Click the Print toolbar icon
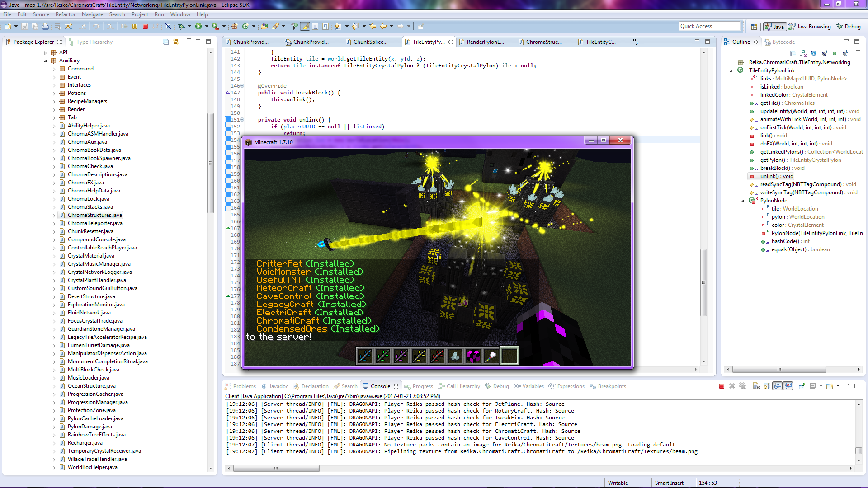Screen dimensions: 868x488 tap(45, 26)
